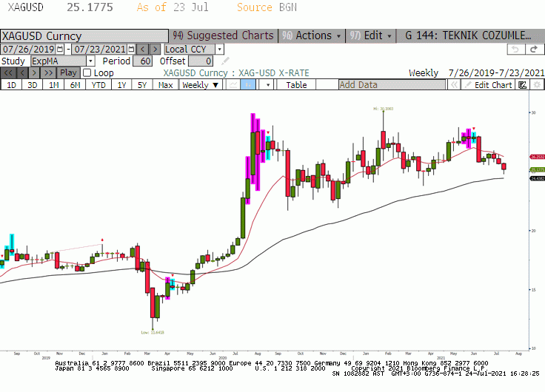Image resolution: width=545 pixels, height=392 pixels.
Task: Select the YTD range tab
Action: click(x=98, y=85)
